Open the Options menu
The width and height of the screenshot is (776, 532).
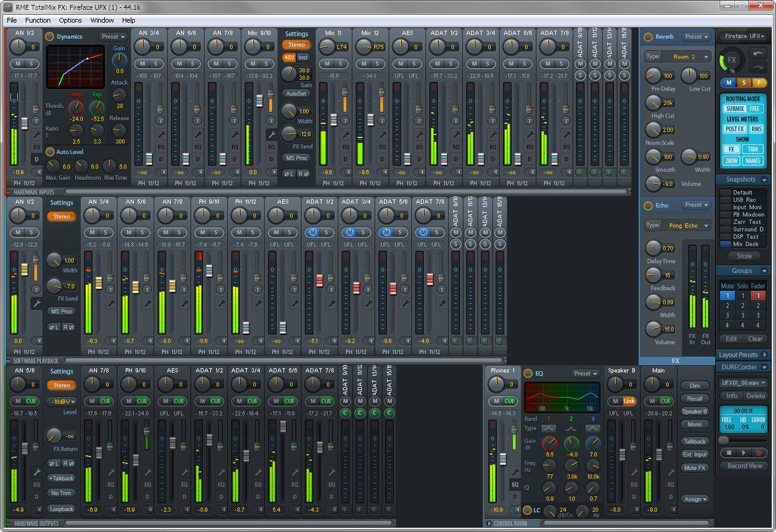coord(71,20)
